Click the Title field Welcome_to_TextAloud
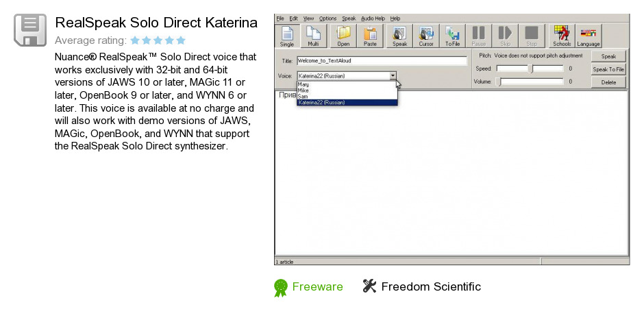This screenshot has width=644, height=318. pyautogui.click(x=382, y=61)
